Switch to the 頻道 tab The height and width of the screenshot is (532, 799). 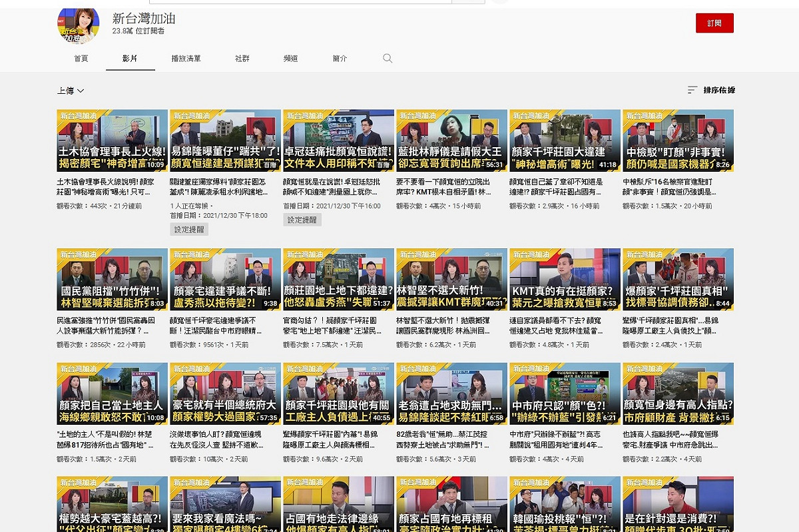click(291, 59)
